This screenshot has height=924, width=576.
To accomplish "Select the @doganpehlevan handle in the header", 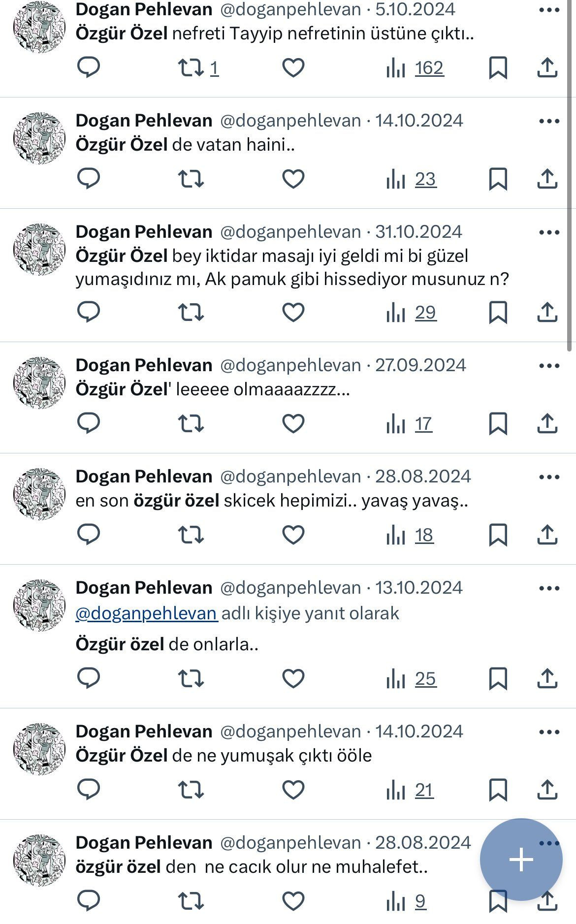I will click(290, 8).
